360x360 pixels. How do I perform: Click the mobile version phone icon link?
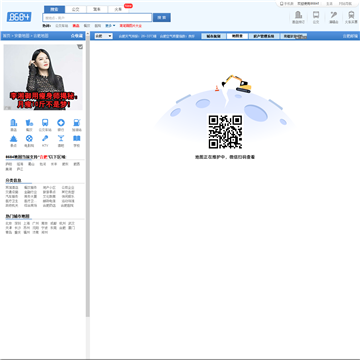(287, 4)
